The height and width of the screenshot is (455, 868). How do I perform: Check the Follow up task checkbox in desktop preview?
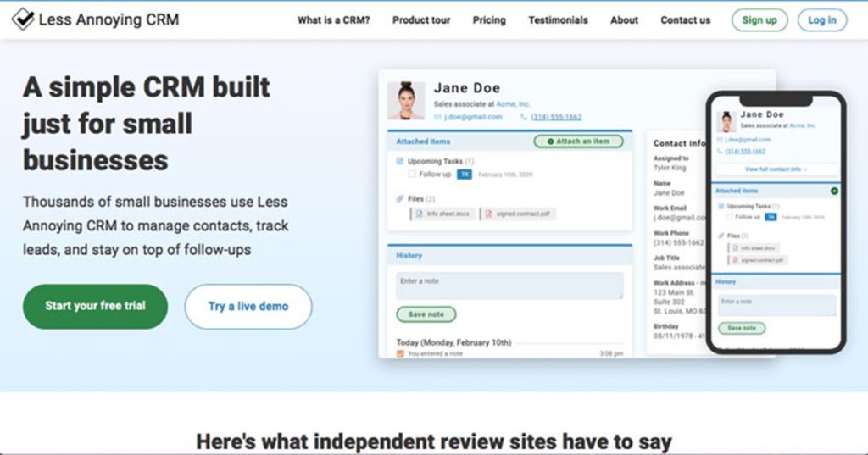(412, 174)
